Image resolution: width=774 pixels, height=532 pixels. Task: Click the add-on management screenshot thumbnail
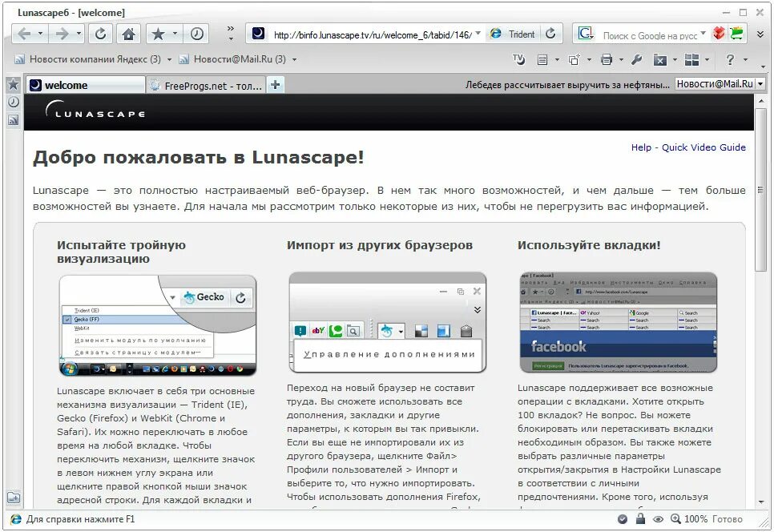[x=388, y=322]
